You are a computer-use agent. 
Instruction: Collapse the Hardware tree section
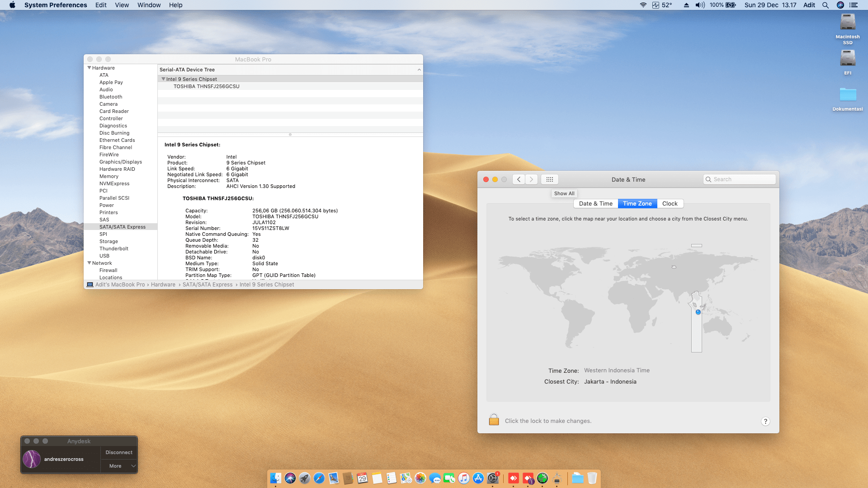(90, 68)
